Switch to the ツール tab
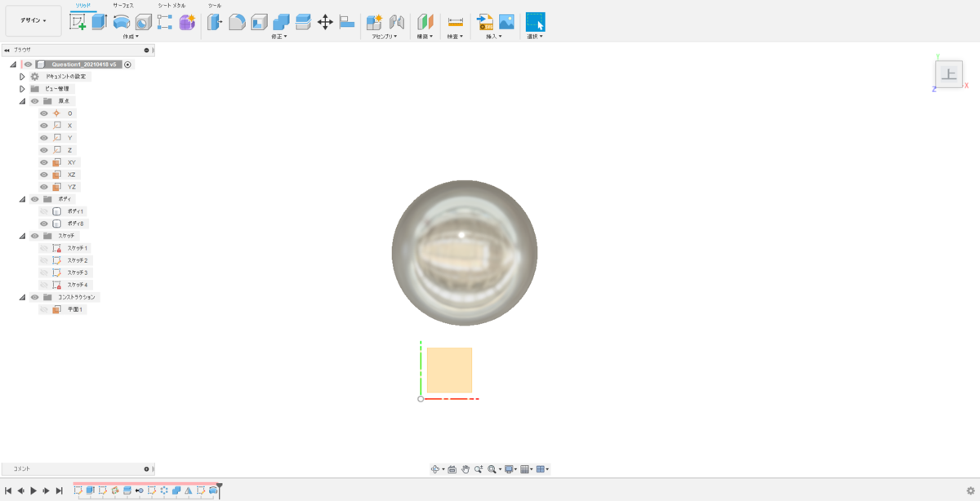Image resolution: width=980 pixels, height=501 pixels. pos(215,6)
